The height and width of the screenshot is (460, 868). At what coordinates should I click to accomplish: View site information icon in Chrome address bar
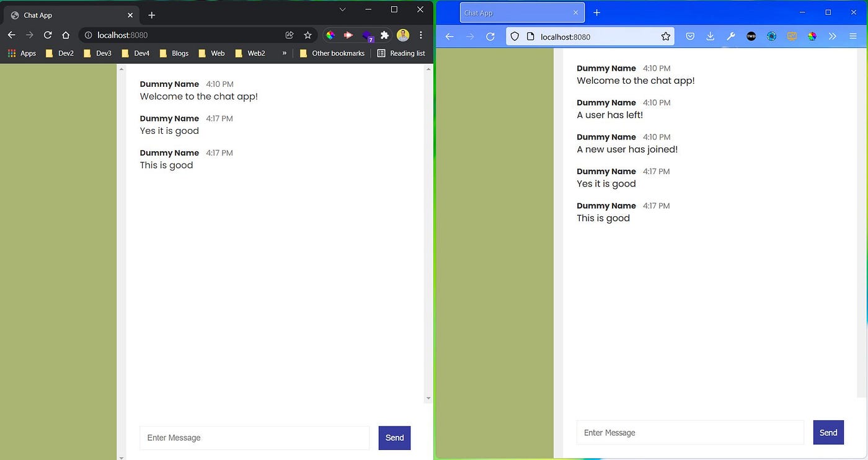(88, 35)
